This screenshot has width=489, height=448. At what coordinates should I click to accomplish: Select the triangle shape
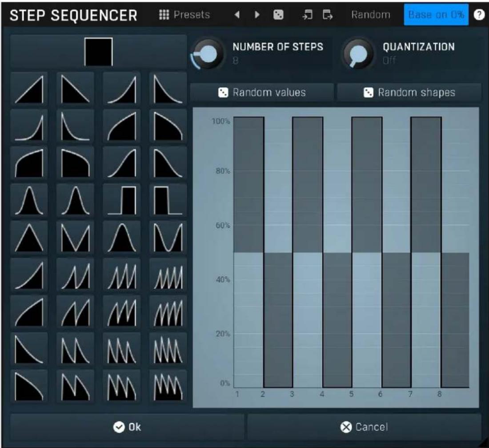tap(29, 238)
